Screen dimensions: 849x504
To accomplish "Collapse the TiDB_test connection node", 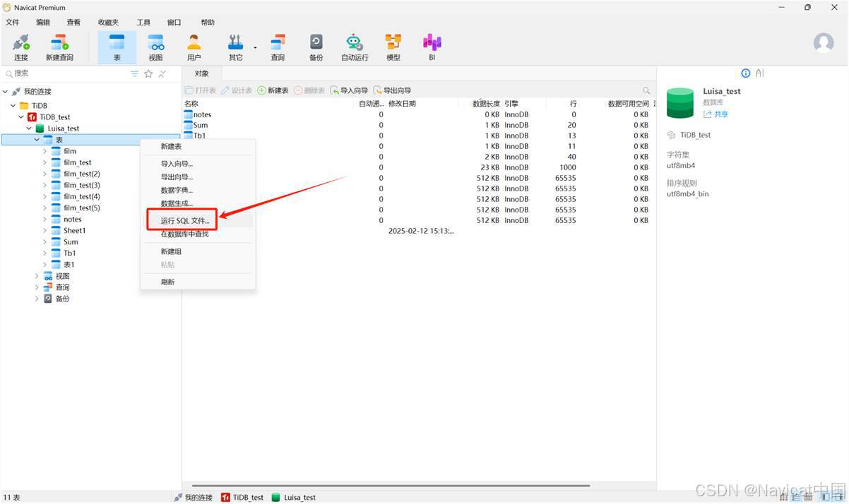I will pyautogui.click(x=21, y=117).
